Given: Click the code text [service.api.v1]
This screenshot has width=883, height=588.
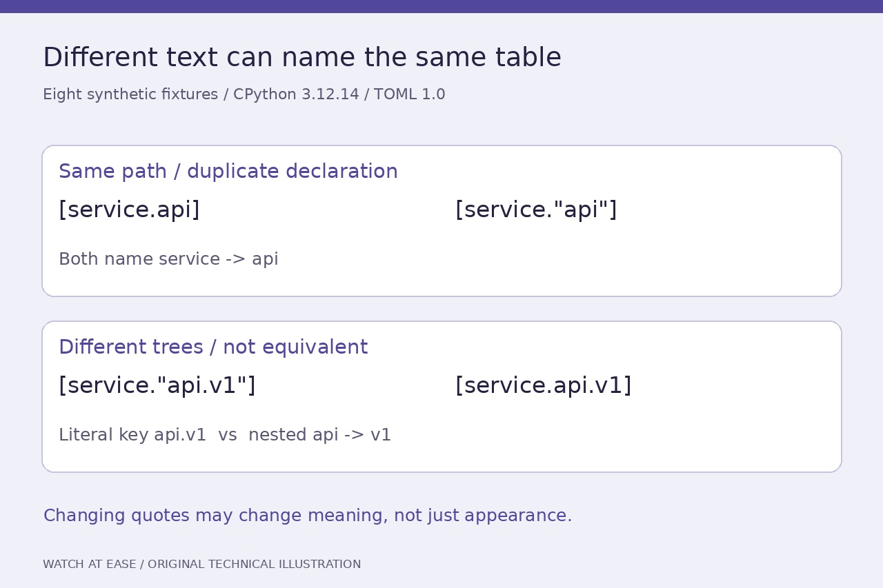Looking at the screenshot, I should click(544, 386).
